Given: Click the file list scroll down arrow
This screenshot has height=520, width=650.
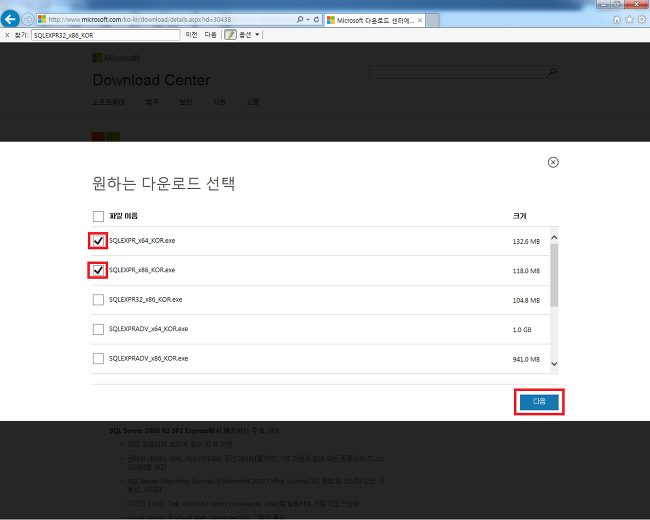Looking at the screenshot, I should tap(554, 364).
